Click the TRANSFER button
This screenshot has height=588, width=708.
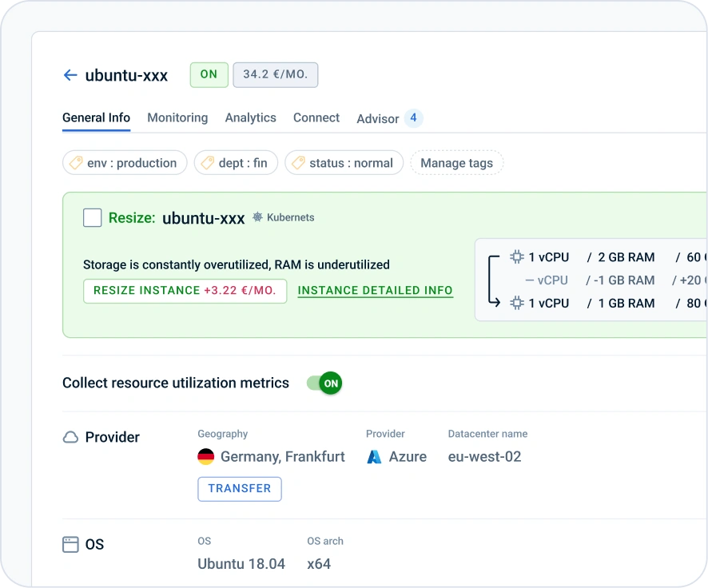coord(240,489)
